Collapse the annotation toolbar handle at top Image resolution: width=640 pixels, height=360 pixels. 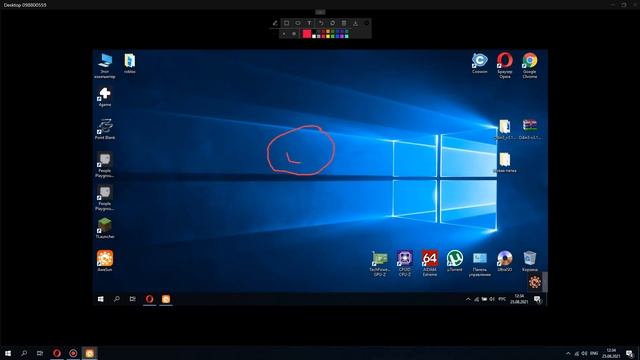[320, 12]
